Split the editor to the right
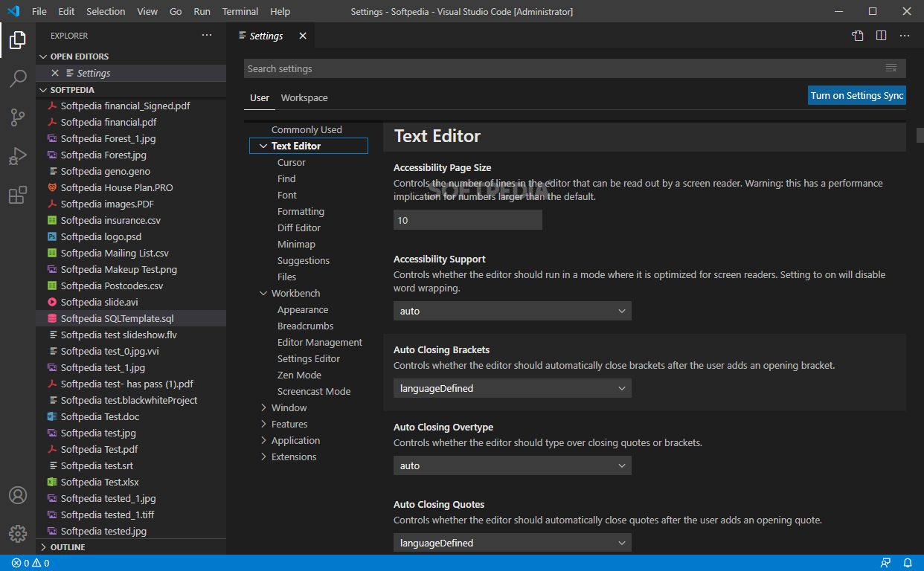This screenshot has width=924, height=571. pyautogui.click(x=881, y=35)
